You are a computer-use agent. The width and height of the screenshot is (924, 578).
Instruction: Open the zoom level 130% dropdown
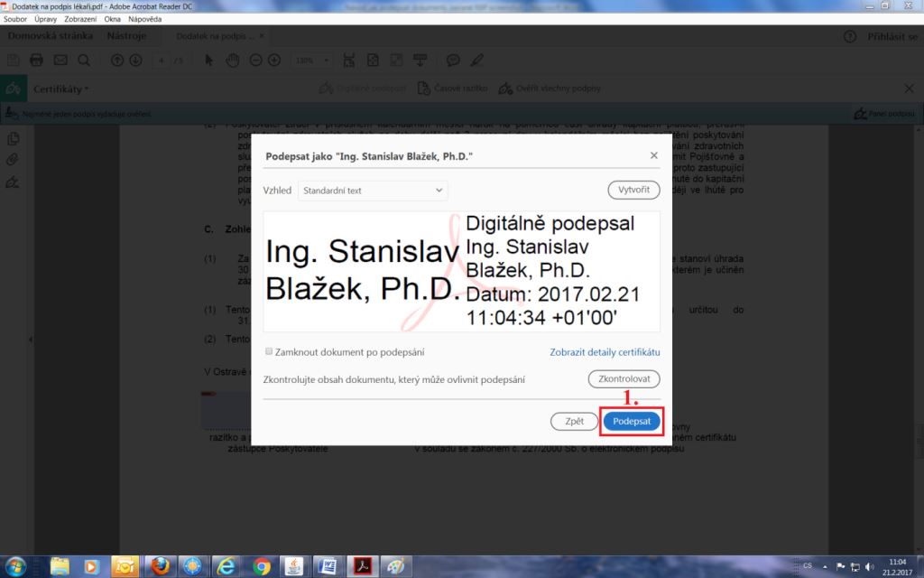[x=313, y=61]
